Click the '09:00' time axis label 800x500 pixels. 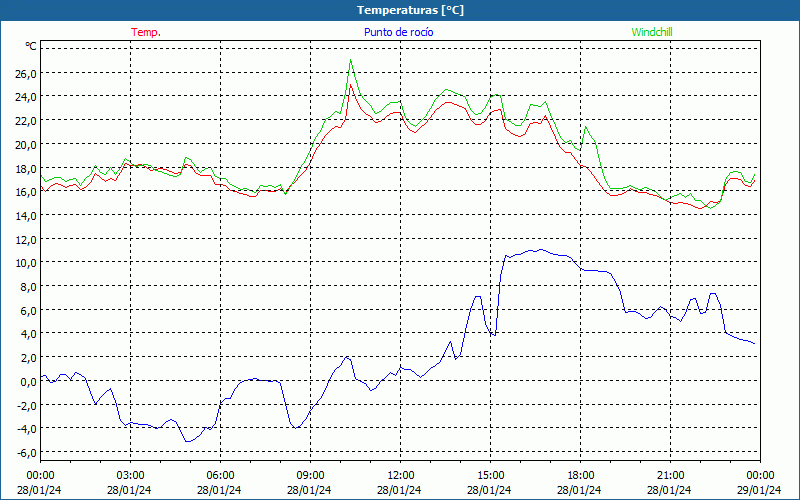(x=310, y=476)
